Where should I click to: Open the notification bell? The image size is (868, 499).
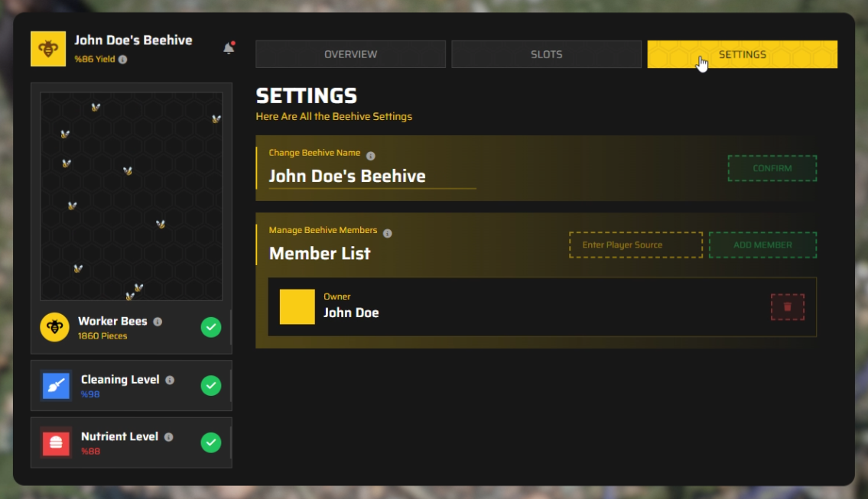click(x=228, y=47)
